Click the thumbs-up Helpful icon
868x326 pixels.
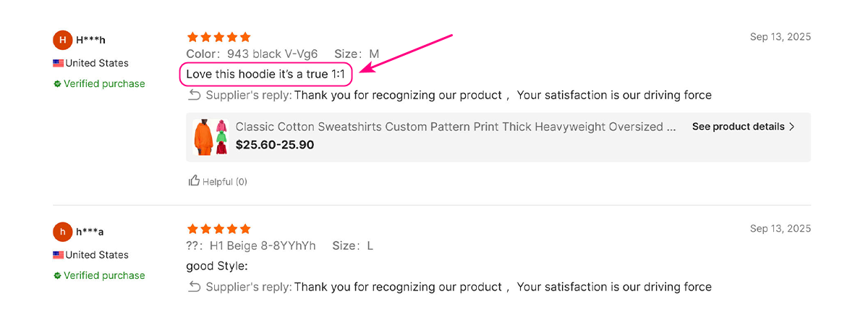tap(194, 181)
